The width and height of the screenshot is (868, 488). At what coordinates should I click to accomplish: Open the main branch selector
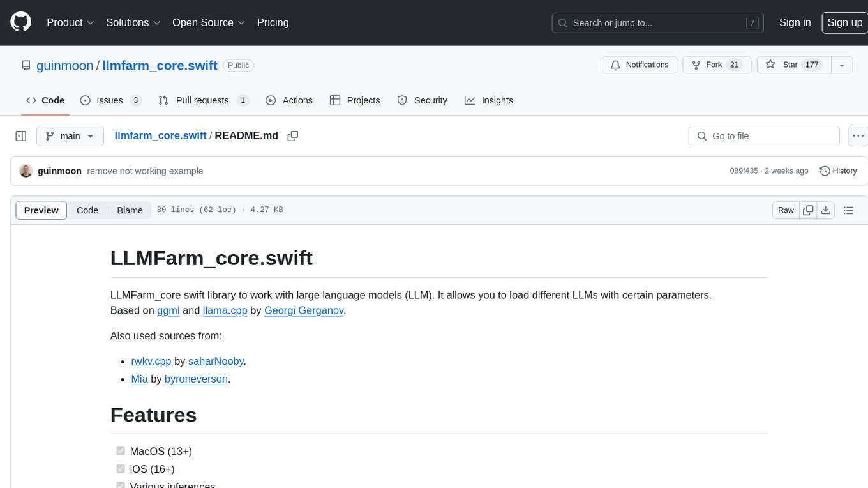(70, 136)
